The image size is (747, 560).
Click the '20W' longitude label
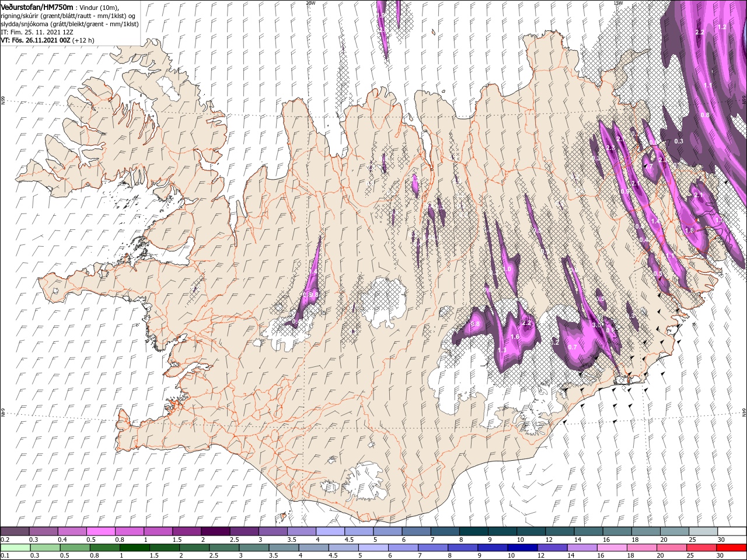tap(310, 3)
